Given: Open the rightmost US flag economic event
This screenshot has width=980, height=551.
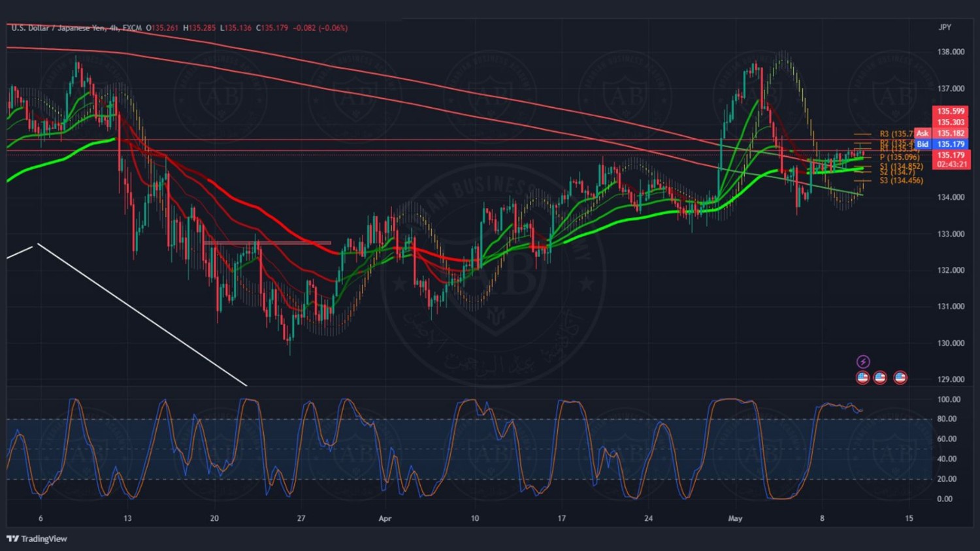Looking at the screenshot, I should 900,377.
